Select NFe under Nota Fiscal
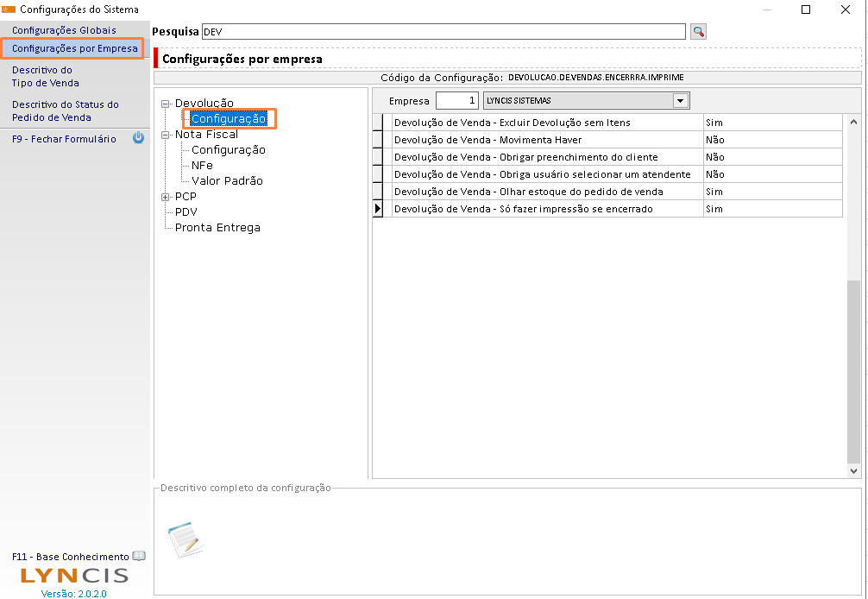The width and height of the screenshot is (868, 599). click(202, 166)
